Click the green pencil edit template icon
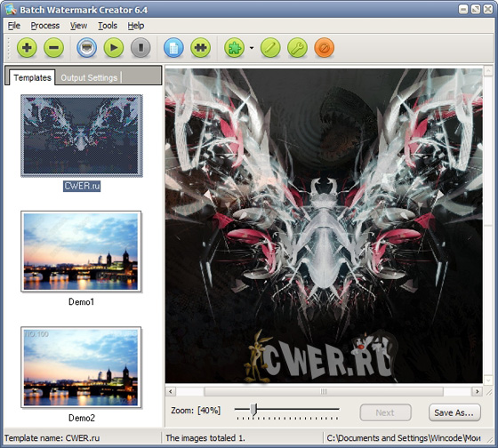 point(270,48)
